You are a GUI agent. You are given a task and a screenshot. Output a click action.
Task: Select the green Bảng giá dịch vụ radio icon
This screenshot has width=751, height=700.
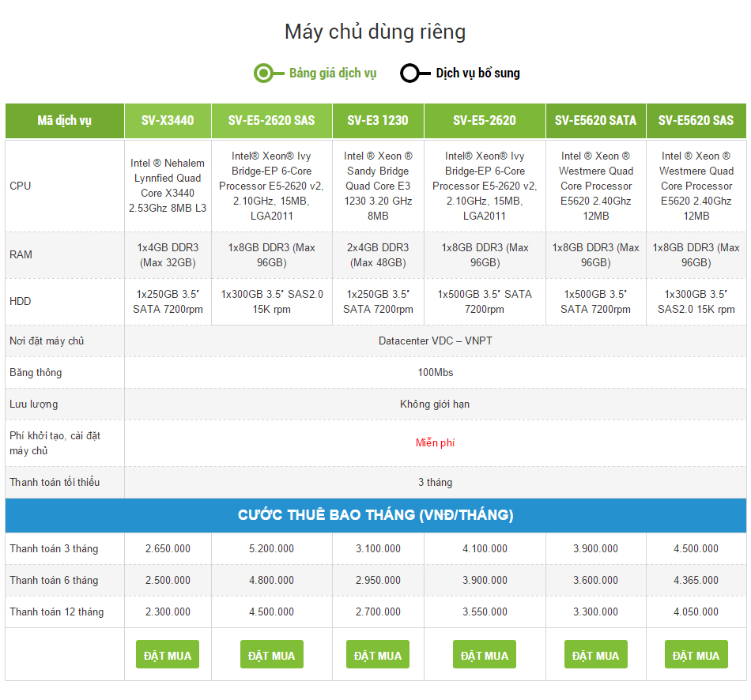(x=263, y=73)
